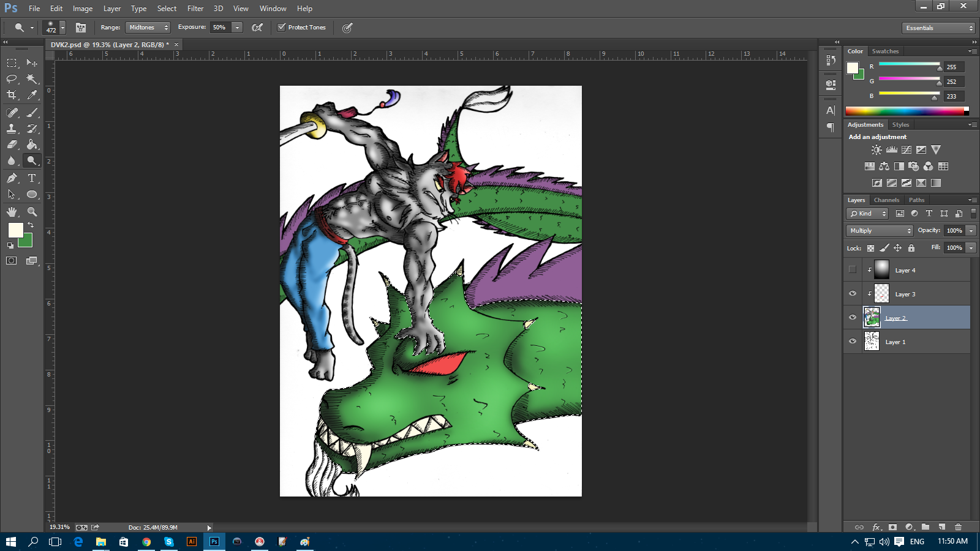Toggle lock layer position
Viewport: 980px width, 551px height.
[897, 248]
